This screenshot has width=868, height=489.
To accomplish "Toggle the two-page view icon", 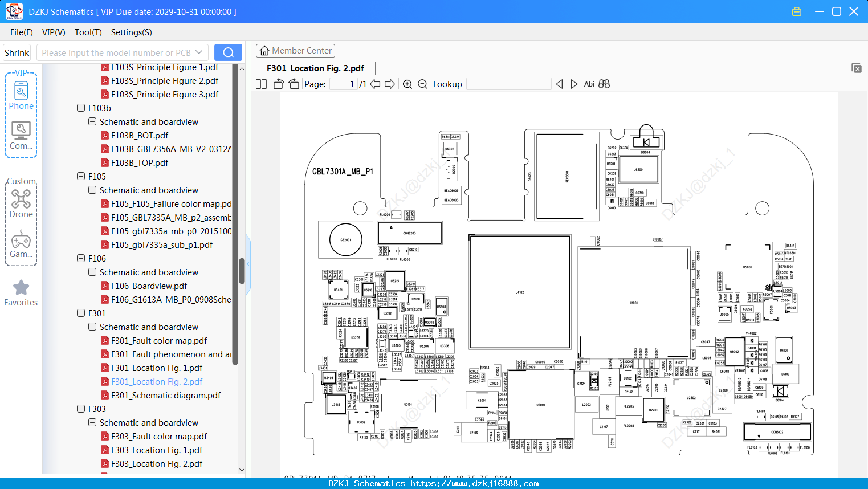I will (261, 84).
